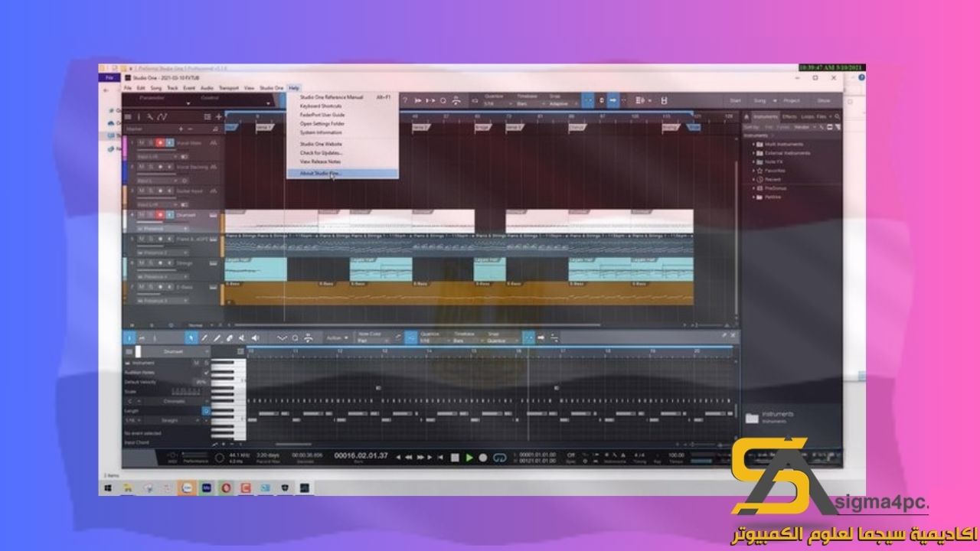This screenshot has height=551, width=980.
Task: Toggle Audition Notes checkbox in editor
Action: coord(205,372)
